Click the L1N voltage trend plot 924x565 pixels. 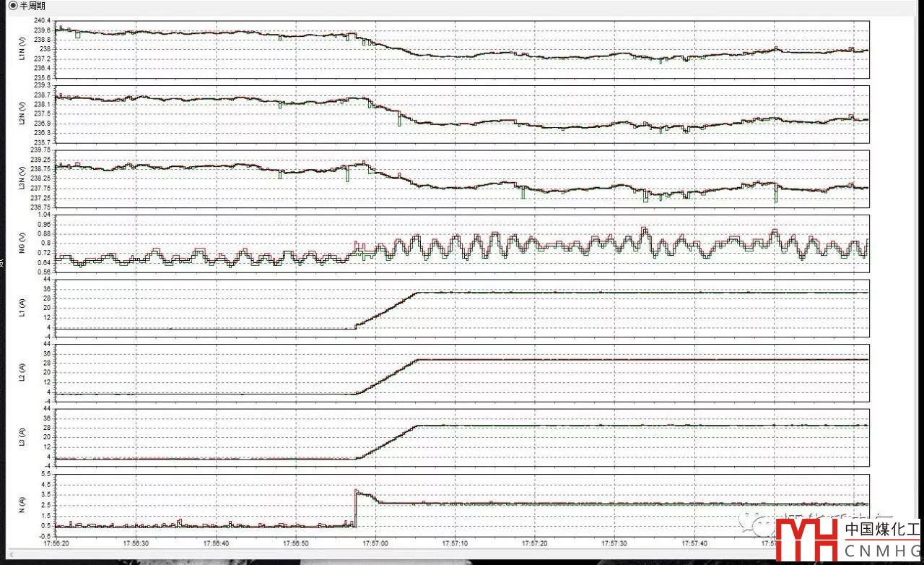(x=462, y=49)
